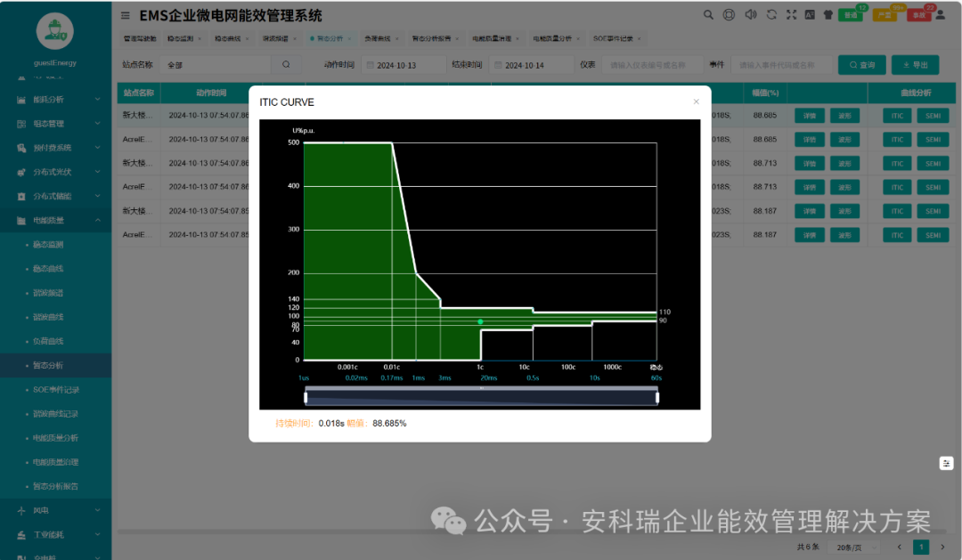Close the 暂态分析 tab with its x
Screen dimensions: 962x560
click(x=350, y=38)
